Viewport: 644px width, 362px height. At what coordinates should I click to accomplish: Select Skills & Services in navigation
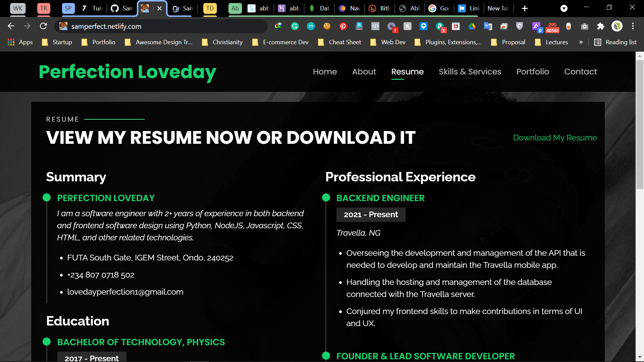(470, 72)
